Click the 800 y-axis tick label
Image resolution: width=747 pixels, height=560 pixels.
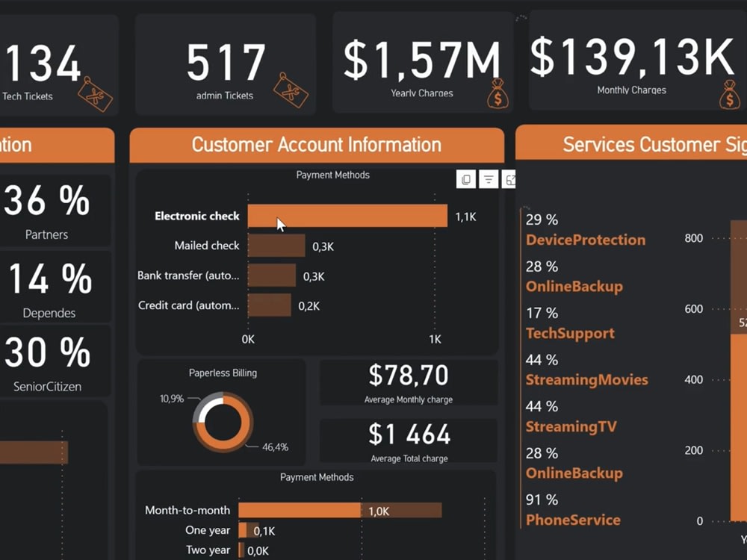(694, 238)
